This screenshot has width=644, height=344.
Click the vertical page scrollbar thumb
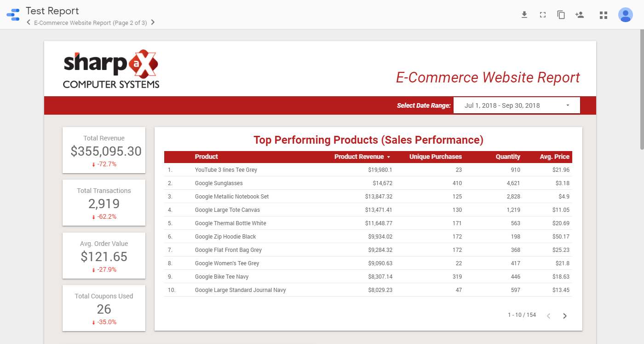coord(642,90)
